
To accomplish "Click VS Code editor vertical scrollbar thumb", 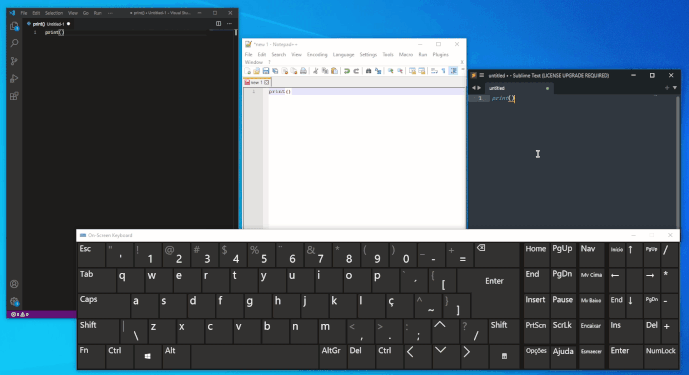I will (x=236, y=32).
